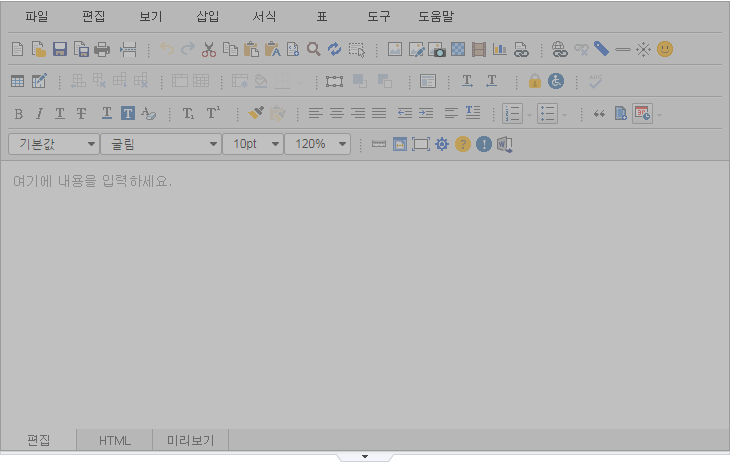Expand the bulleted list style arrow
730x462 pixels.
564,115
